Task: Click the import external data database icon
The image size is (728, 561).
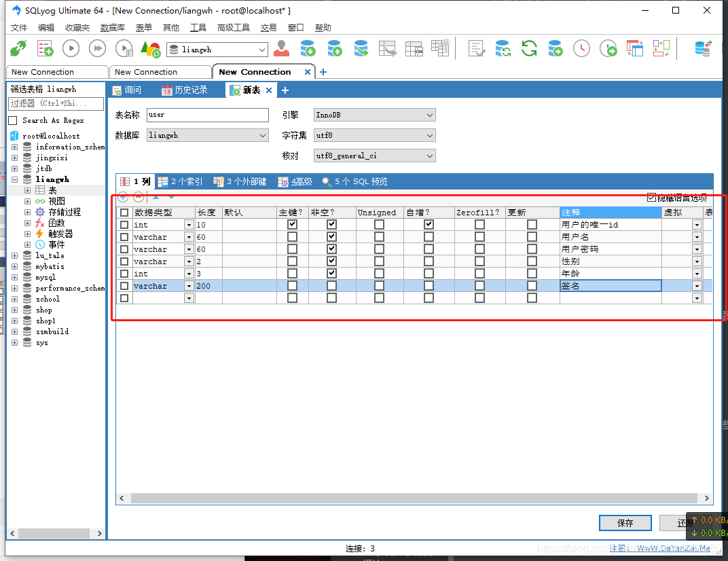Action: coord(308,48)
